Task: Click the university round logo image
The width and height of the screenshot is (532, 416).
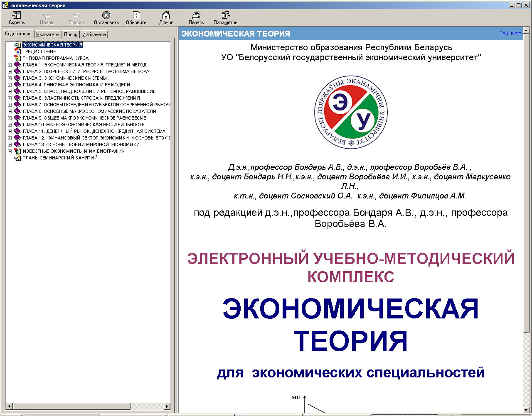Action: (x=351, y=112)
